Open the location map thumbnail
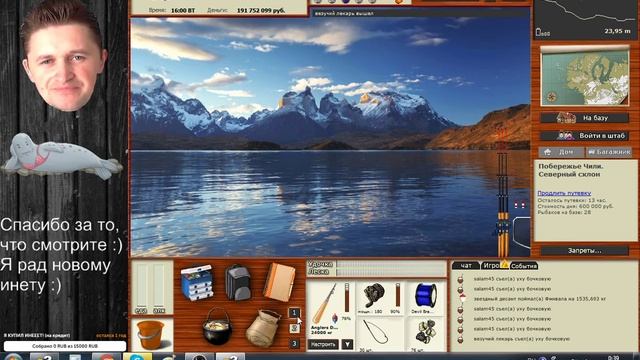The width and height of the screenshot is (640, 360). pyautogui.click(x=584, y=76)
